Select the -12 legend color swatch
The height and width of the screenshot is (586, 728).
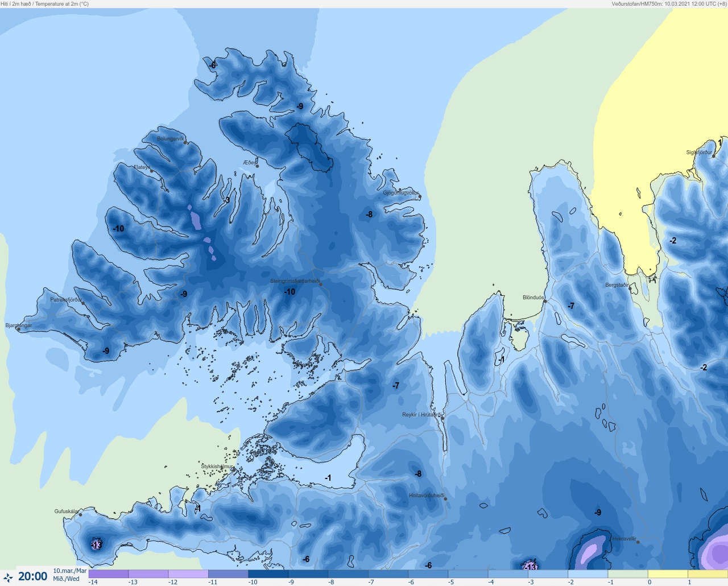[188, 574]
